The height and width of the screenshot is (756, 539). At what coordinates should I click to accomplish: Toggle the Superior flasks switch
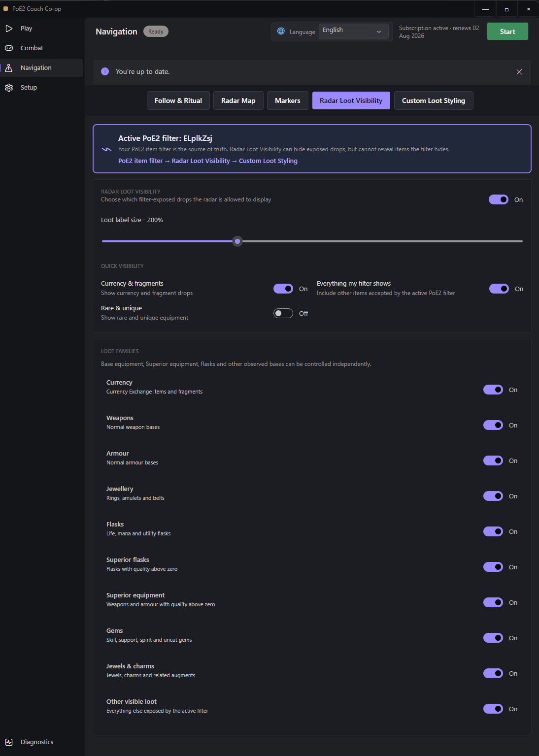(493, 567)
